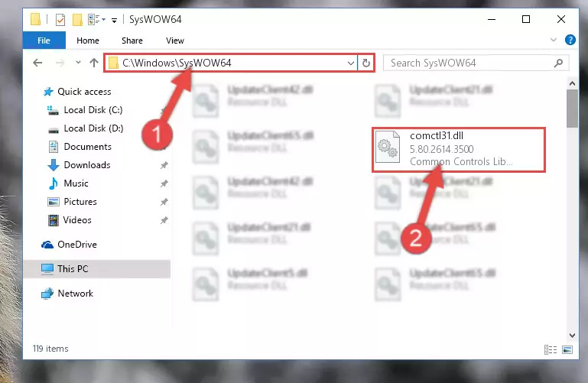
Task: Expand the ribbon with the chevron
Action: point(553,40)
